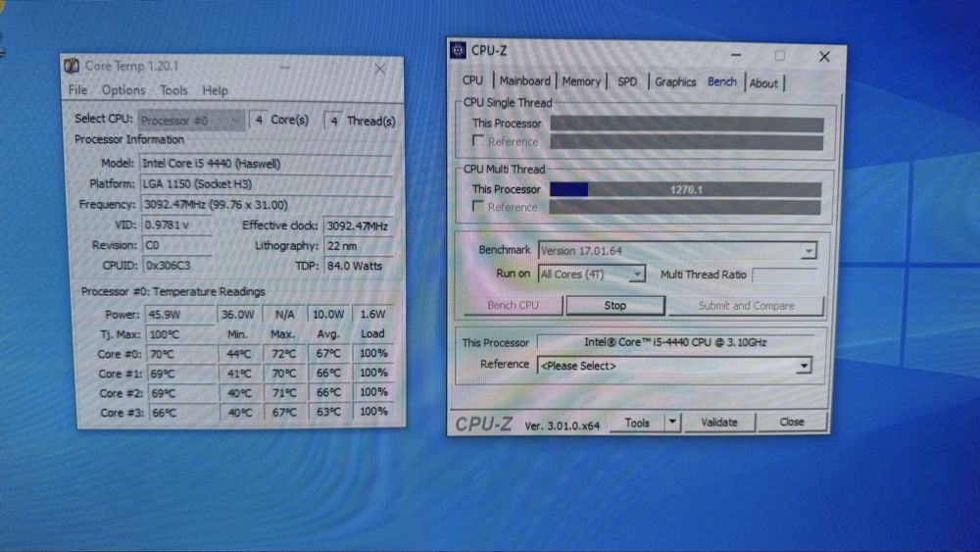
Task: Enable the Multi Thread Reference checkbox
Action: (478, 206)
